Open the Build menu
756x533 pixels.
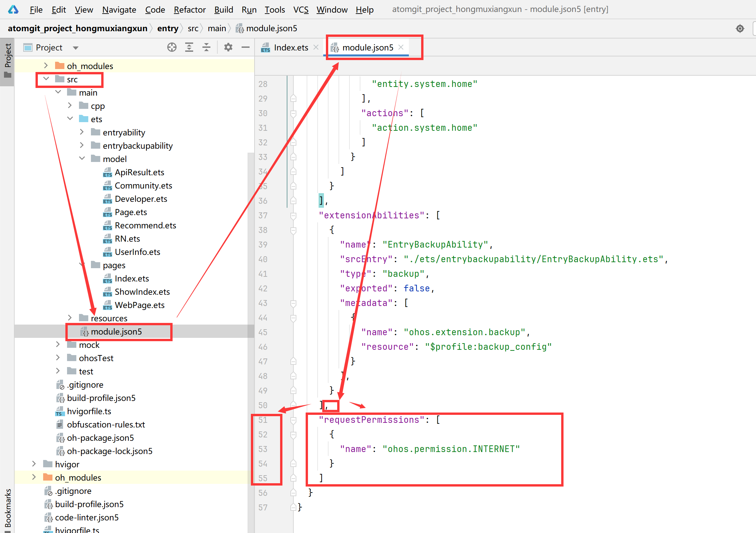pos(224,10)
